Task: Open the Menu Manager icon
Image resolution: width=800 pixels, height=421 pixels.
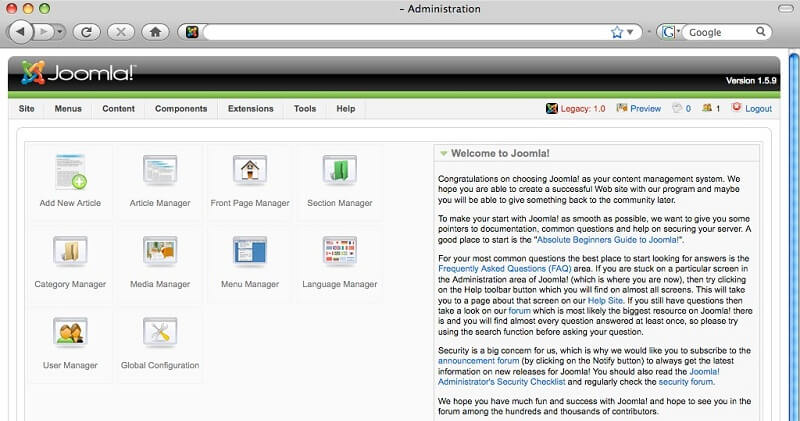Action: coord(250,252)
